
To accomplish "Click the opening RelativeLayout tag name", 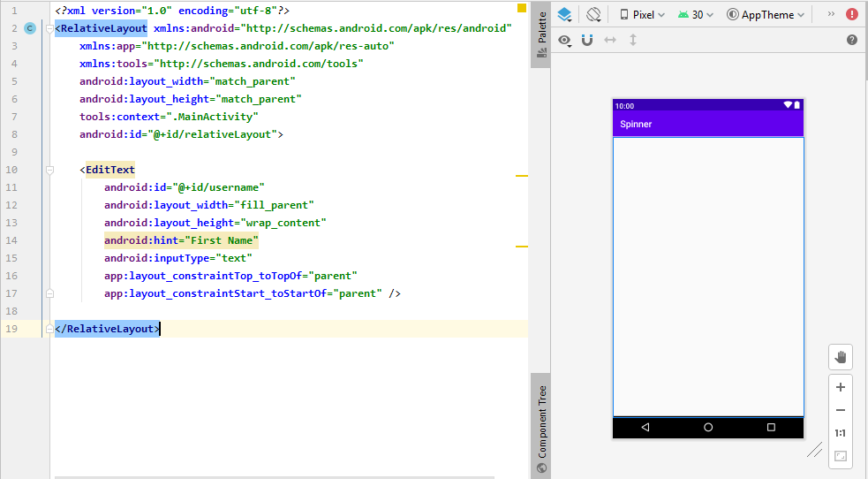I will (x=104, y=28).
